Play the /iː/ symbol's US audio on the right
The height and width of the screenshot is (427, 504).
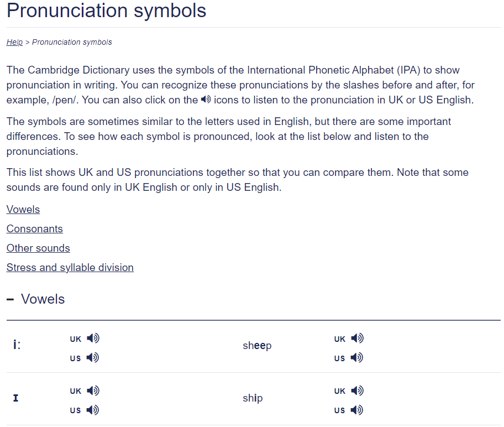[357, 357]
